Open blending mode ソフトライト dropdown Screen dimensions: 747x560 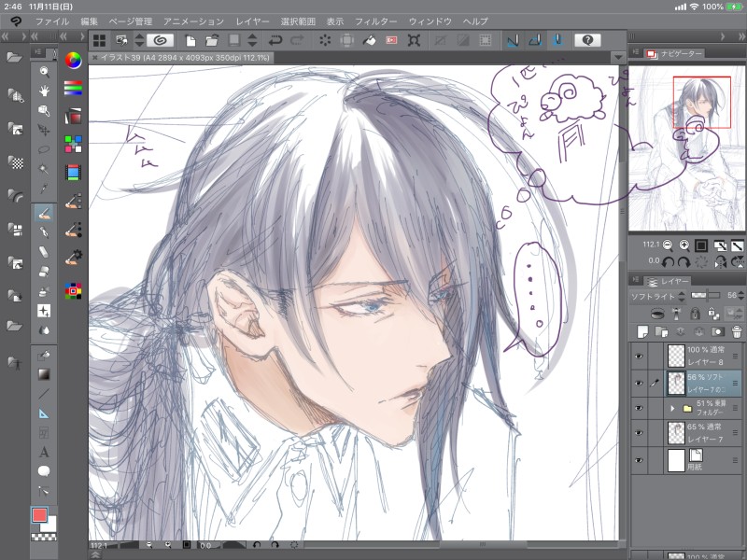click(659, 296)
